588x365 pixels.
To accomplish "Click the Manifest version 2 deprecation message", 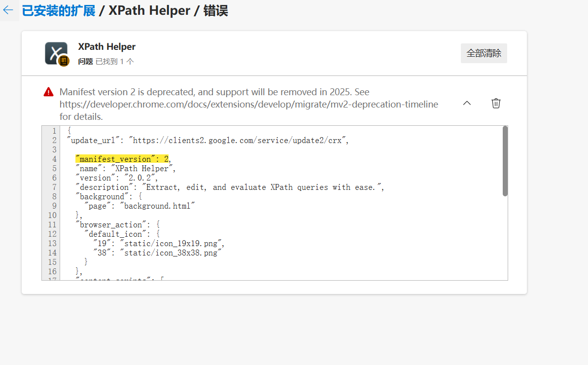I will tap(248, 104).
